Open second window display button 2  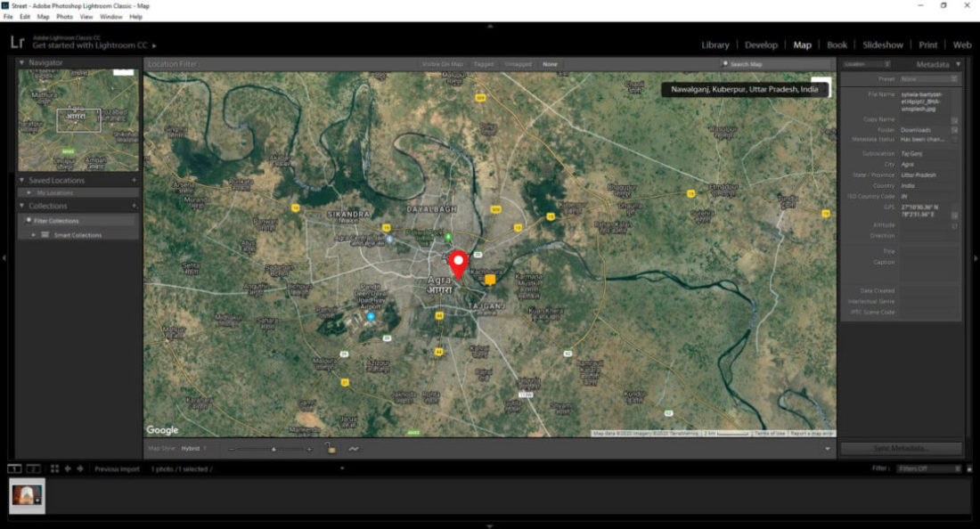(x=33, y=468)
